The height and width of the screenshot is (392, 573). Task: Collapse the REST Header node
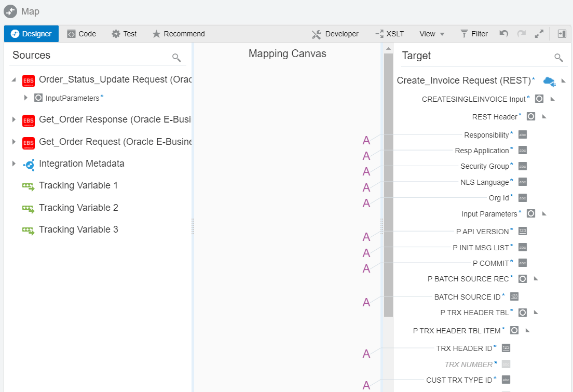click(x=544, y=117)
